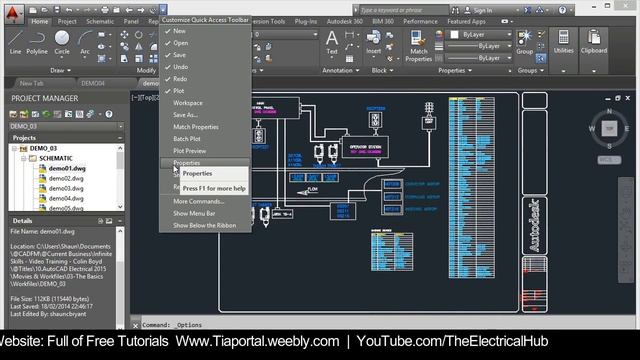The width and height of the screenshot is (640, 360).
Task: Switch to the Schematic ribbon tab
Action: [x=100, y=21]
